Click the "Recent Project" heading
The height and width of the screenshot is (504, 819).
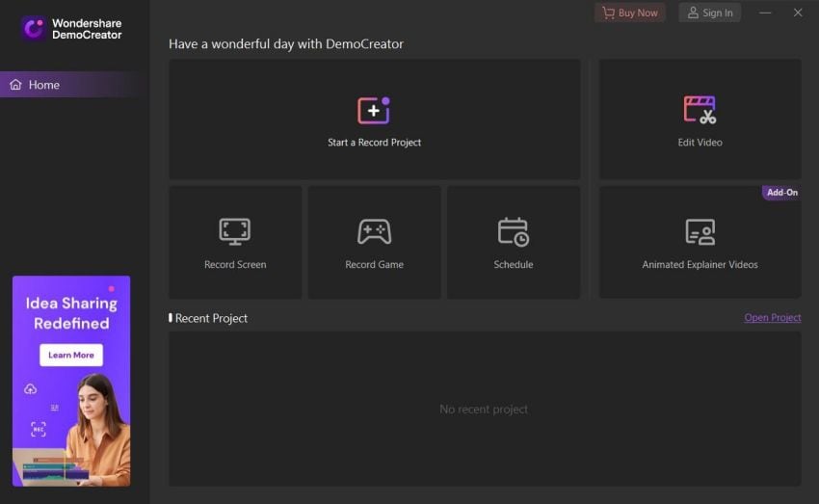(x=211, y=318)
